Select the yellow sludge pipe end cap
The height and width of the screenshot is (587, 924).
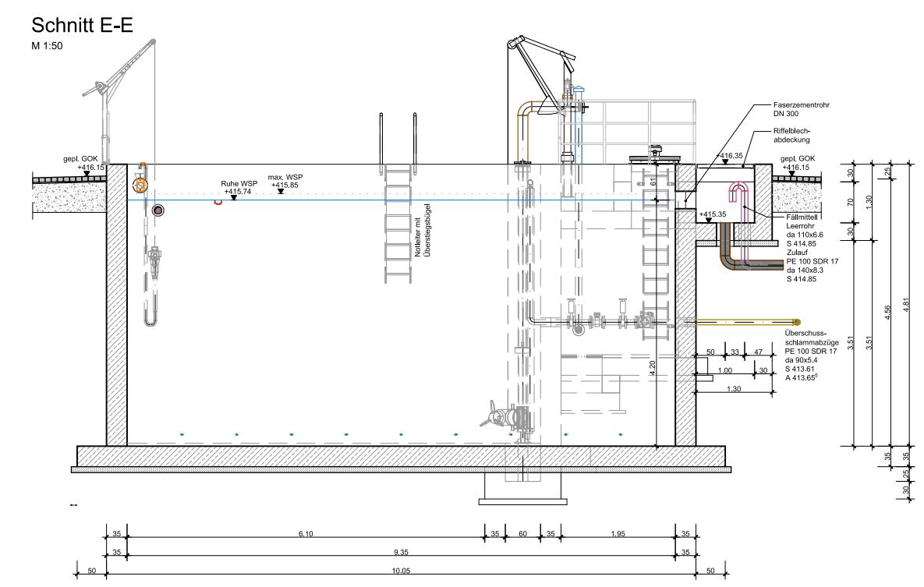pyautogui.click(x=796, y=322)
